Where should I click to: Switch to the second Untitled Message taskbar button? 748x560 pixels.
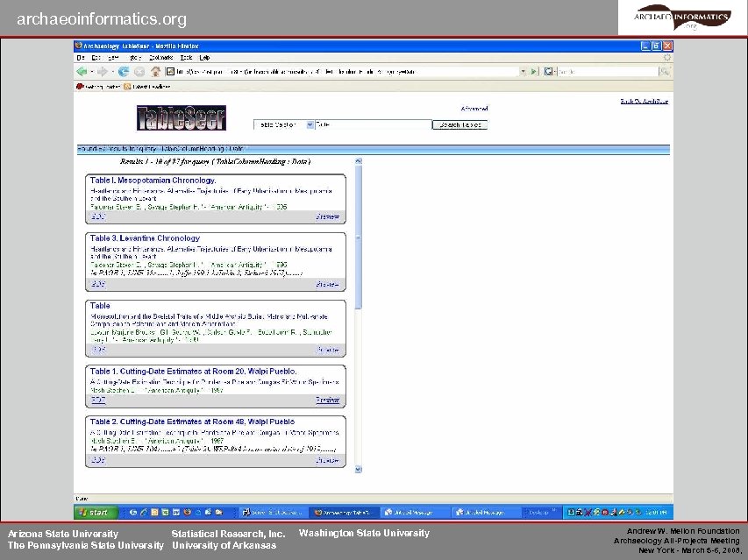(486, 513)
